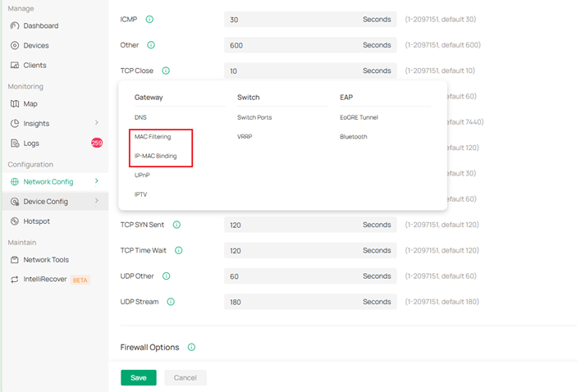
Task: Show info tooltip for TCP Close
Action: pos(166,71)
